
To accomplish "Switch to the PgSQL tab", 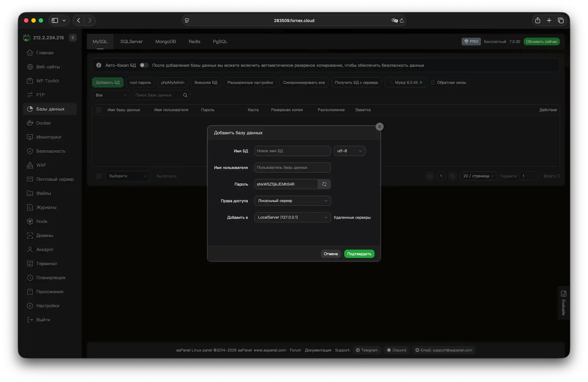I will tap(220, 42).
